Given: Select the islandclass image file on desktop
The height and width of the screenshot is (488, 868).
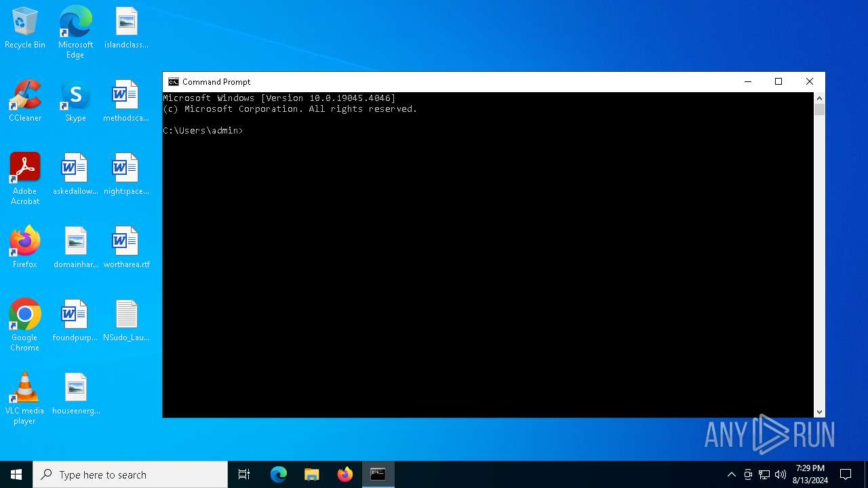Looking at the screenshot, I should (126, 28).
